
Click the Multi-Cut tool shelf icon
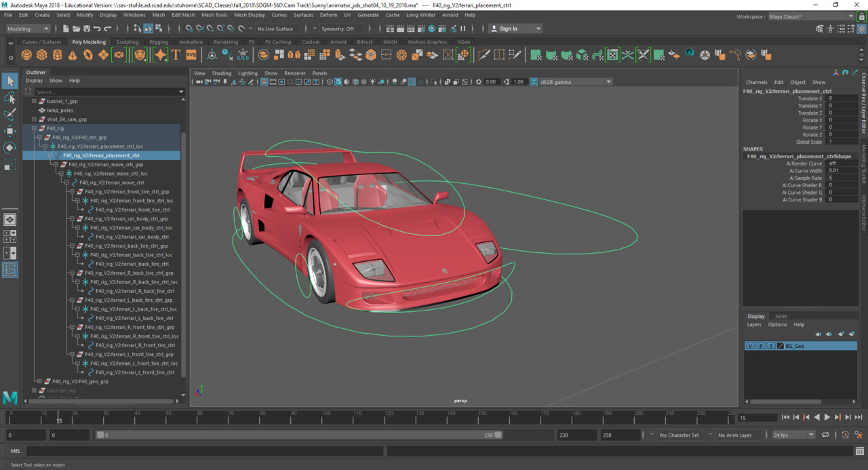[x=485, y=55]
